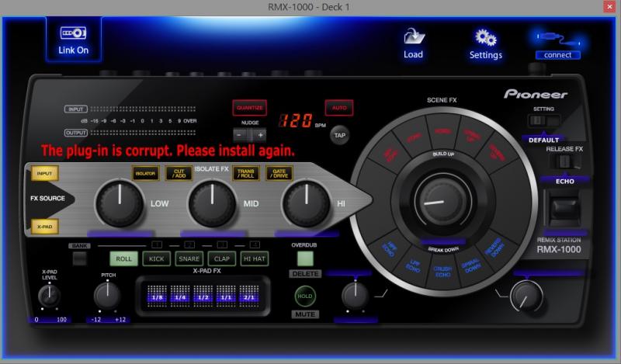Image resolution: width=621 pixels, height=364 pixels.
Task: Click the MID isolator knob
Action: (x=213, y=204)
